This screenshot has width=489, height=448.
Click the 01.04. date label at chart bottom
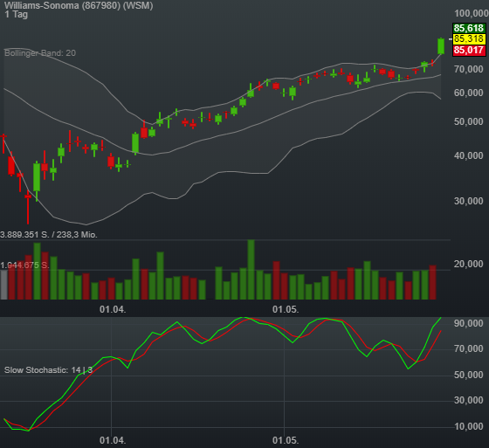tap(113, 440)
